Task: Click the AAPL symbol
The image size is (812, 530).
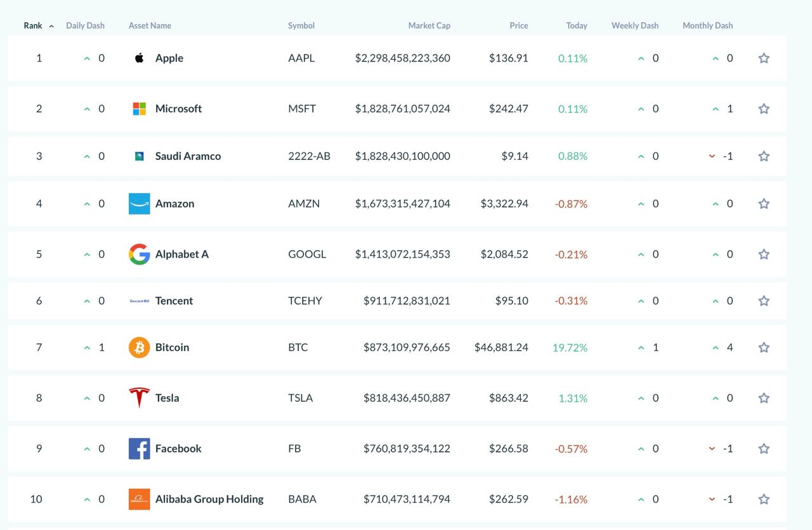Action: [301, 58]
